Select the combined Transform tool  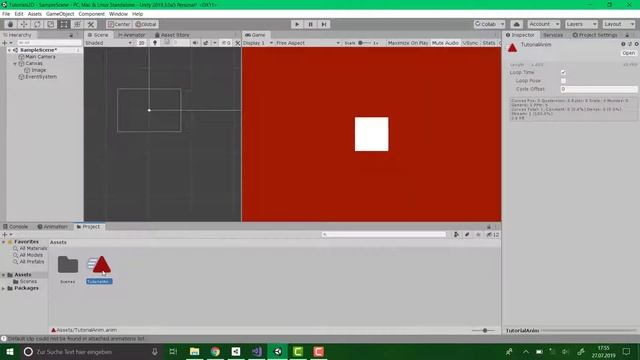pyautogui.click(x=78, y=24)
